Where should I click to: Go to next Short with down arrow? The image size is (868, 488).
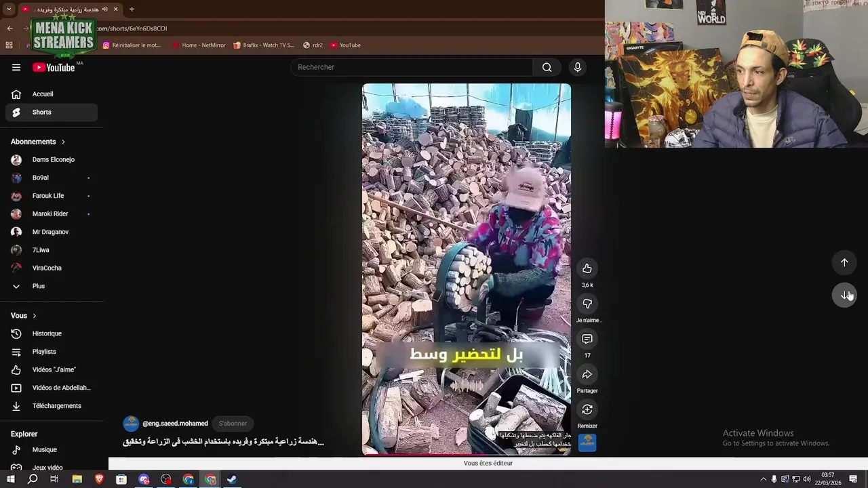tap(844, 295)
